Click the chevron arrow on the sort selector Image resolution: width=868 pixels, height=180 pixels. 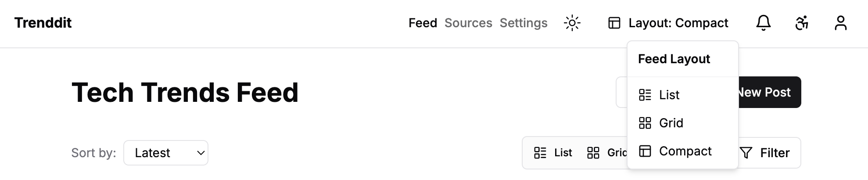click(201, 153)
